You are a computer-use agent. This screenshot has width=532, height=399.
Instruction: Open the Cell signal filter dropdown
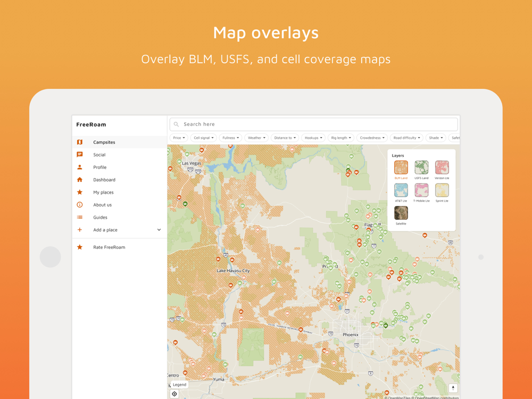[204, 138]
